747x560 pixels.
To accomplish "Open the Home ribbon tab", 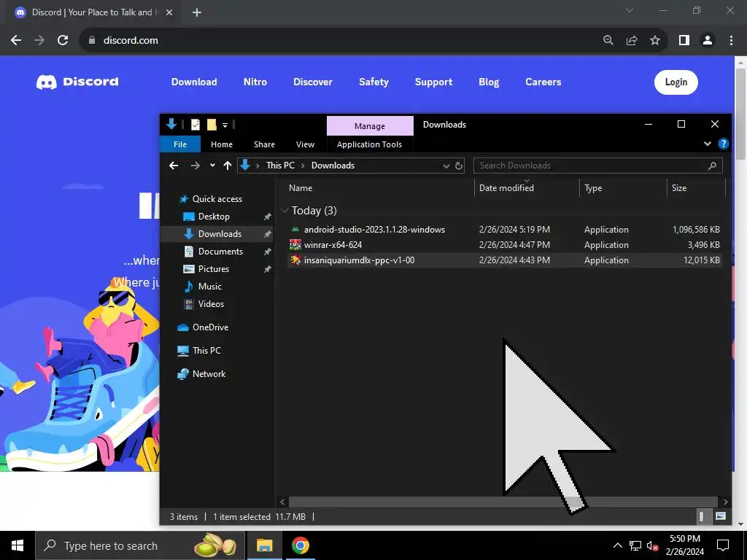I will (x=222, y=144).
